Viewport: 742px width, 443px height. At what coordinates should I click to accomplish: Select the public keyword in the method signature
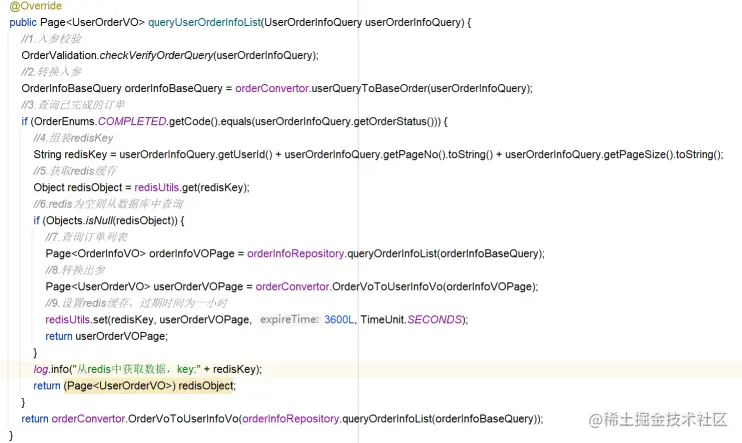point(23,22)
